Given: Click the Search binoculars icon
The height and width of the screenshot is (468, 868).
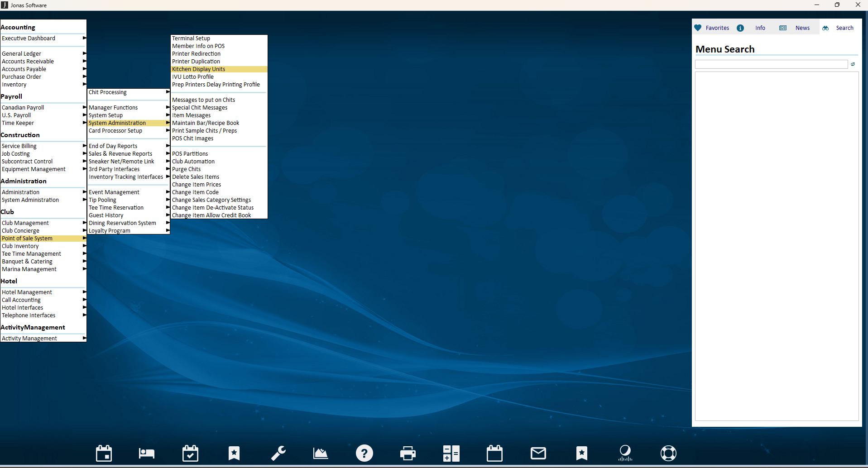Looking at the screenshot, I should 825,28.
